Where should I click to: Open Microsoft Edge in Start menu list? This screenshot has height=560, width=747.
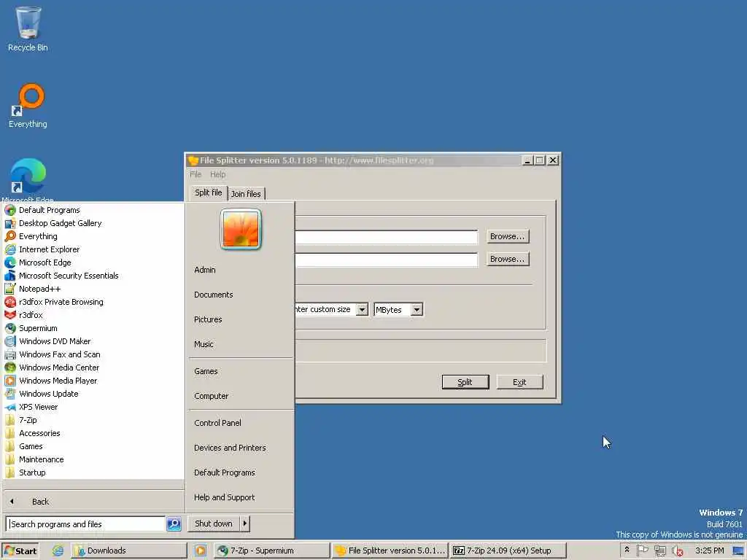[10, 262]
